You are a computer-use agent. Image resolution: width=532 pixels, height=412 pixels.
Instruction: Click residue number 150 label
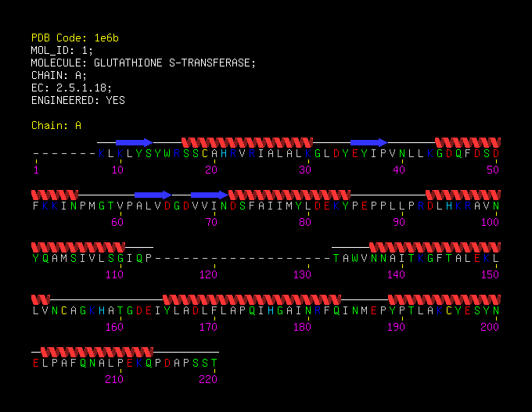coord(490,274)
